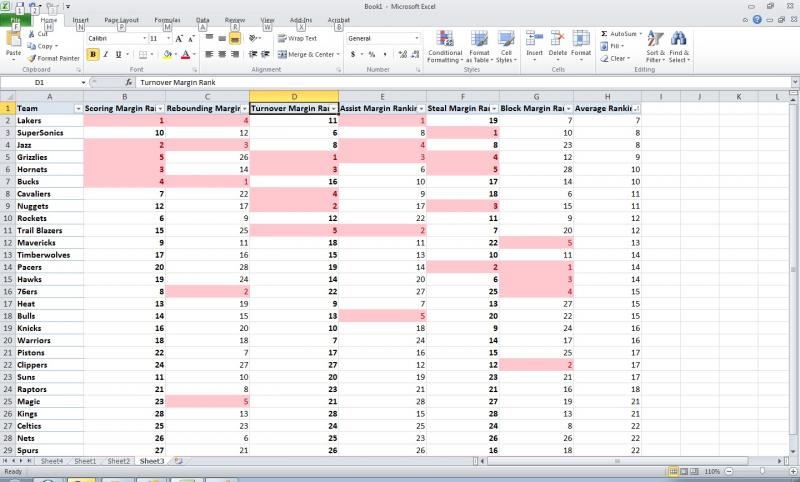Viewport: 800px width, 482px height.
Task: Open the General number format dropdown
Action: point(416,38)
